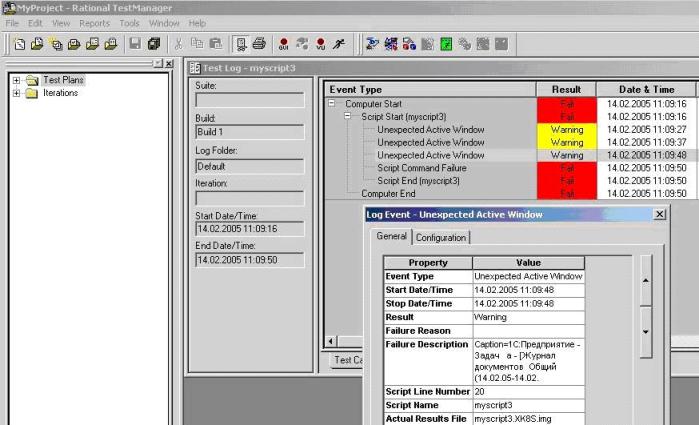Click the End Date/Time field
The height and width of the screenshot is (425, 699).
click(250, 260)
